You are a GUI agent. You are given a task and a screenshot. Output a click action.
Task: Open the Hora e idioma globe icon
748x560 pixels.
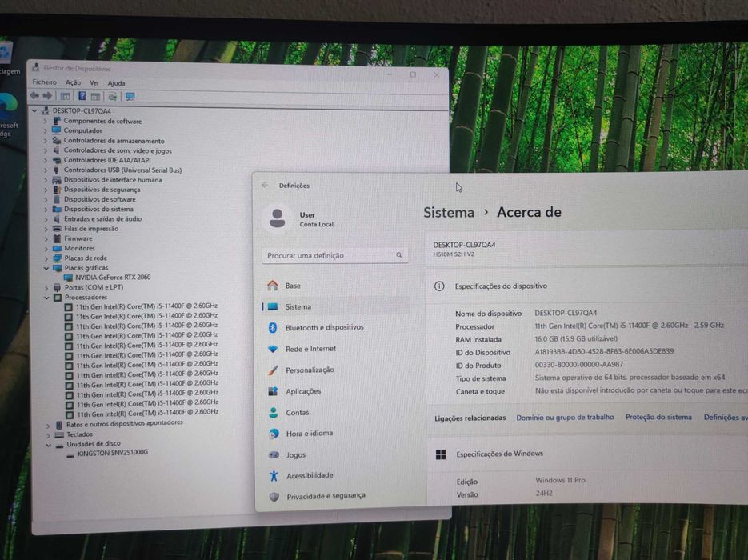pyautogui.click(x=274, y=433)
